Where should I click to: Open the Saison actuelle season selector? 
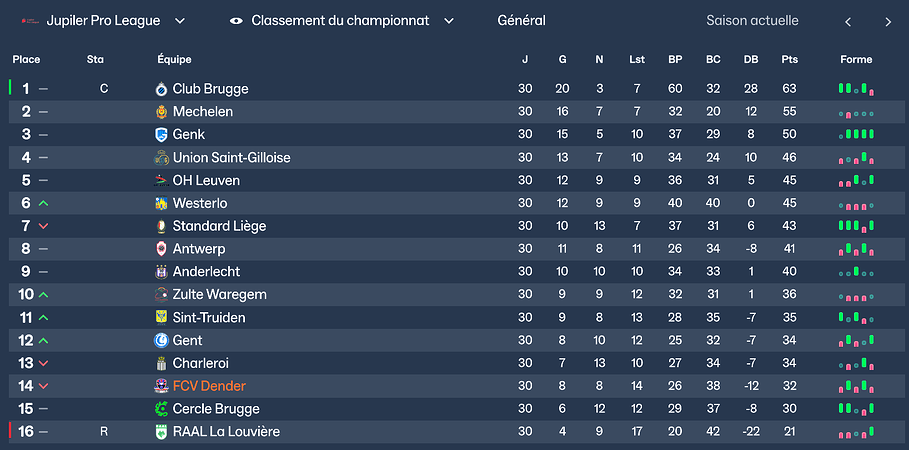752,21
